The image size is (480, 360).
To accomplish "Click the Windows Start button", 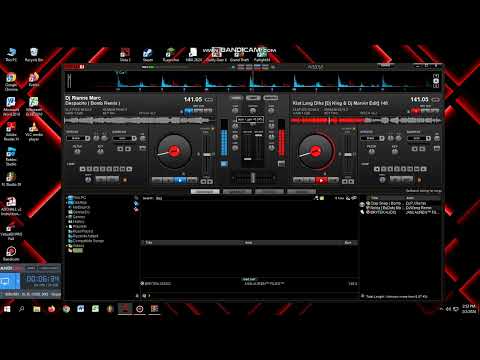I will [7, 309].
